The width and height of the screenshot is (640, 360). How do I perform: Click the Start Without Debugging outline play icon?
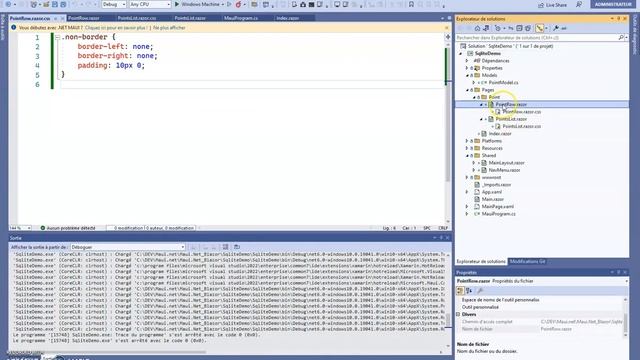[x=229, y=4]
